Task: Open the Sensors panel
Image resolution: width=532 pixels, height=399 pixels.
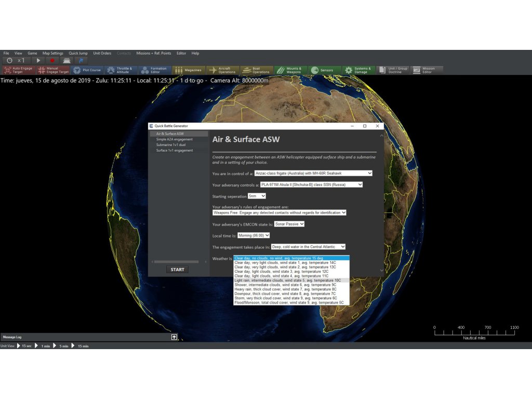Action: 325,70
